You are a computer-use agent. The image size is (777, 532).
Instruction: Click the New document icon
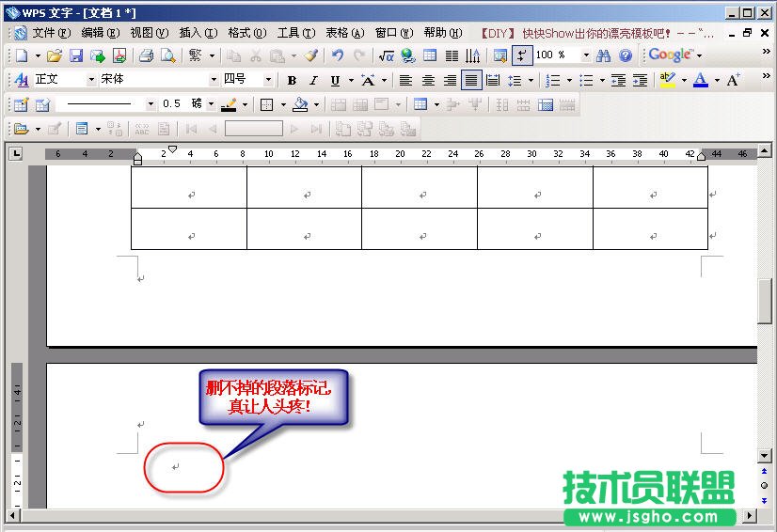click(22, 55)
